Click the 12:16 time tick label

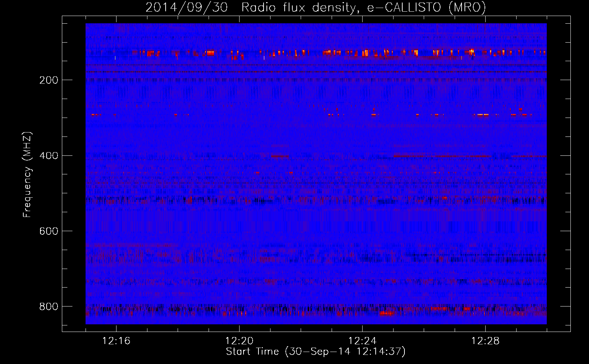[x=116, y=341]
